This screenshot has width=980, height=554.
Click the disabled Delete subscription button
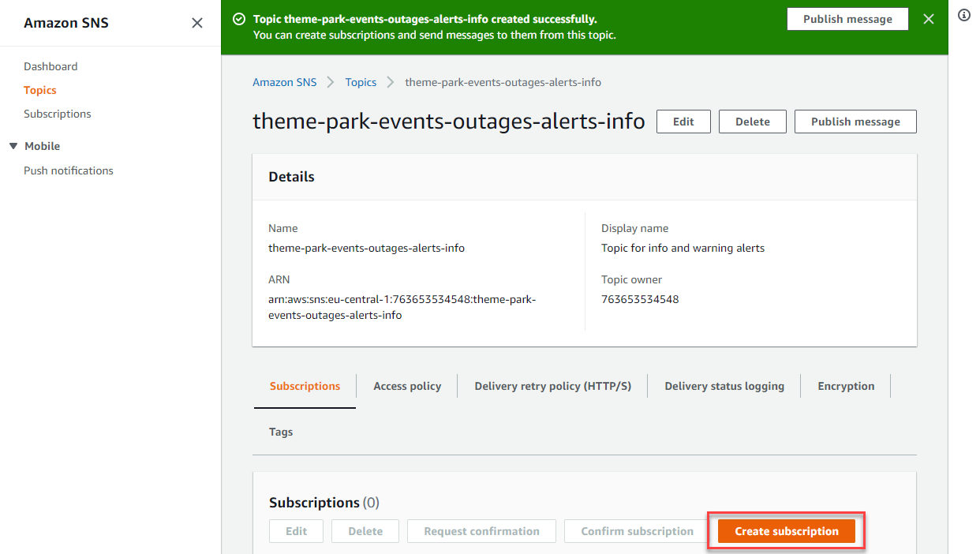click(x=365, y=531)
